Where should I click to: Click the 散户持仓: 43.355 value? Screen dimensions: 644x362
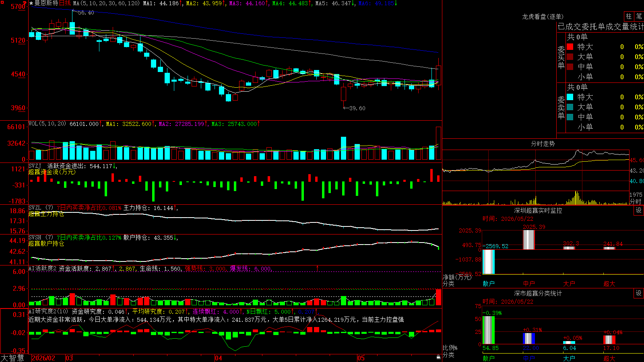coord(149,238)
